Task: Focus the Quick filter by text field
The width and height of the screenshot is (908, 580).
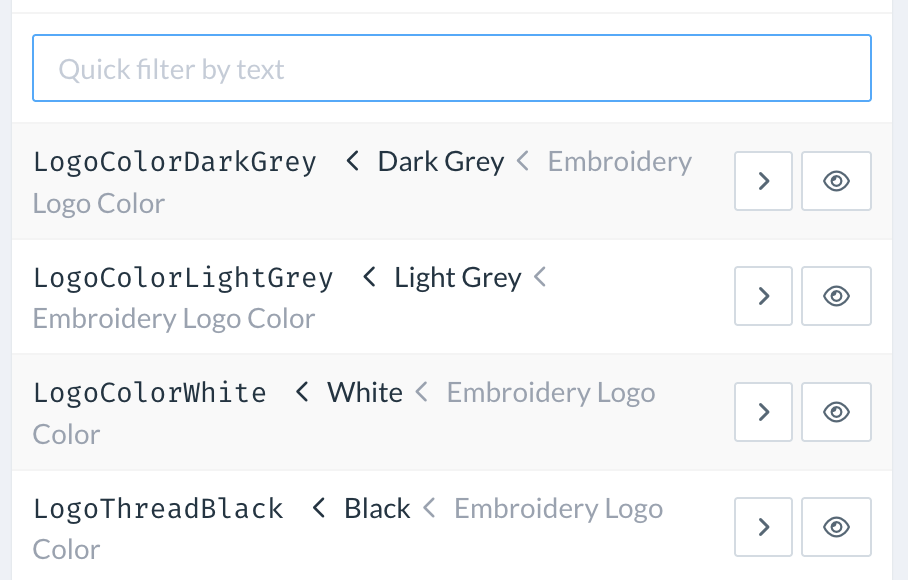Action: click(x=452, y=68)
